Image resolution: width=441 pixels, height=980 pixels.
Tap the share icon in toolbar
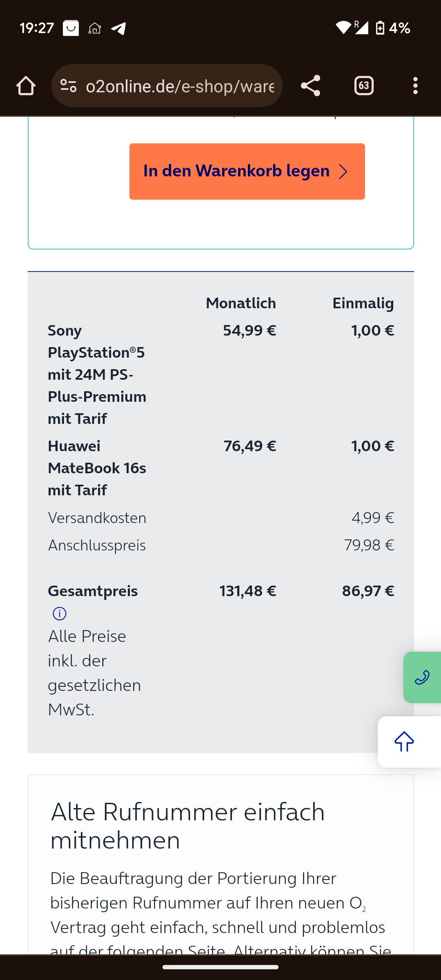(x=310, y=86)
